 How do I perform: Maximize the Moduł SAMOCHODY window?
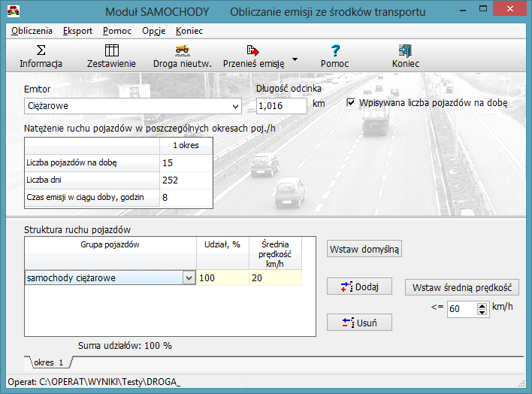point(483,9)
